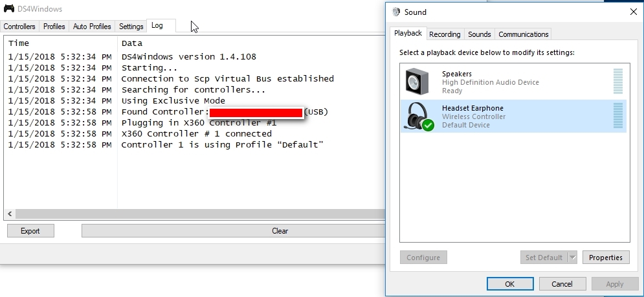This screenshot has width=644, height=297.
Task: Click the green default-device checkmark badge
Action: tap(428, 124)
